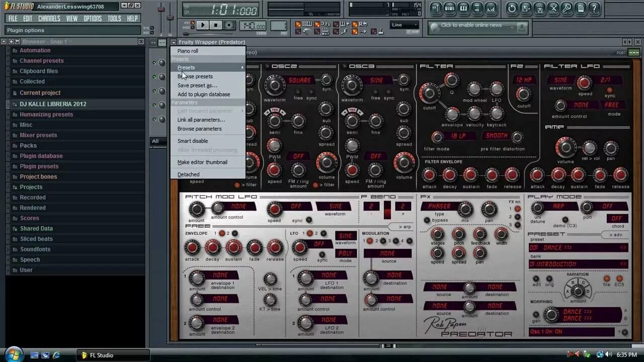Click the OSC2 waveform knob
The height and width of the screenshot is (362, 644).
click(274, 85)
